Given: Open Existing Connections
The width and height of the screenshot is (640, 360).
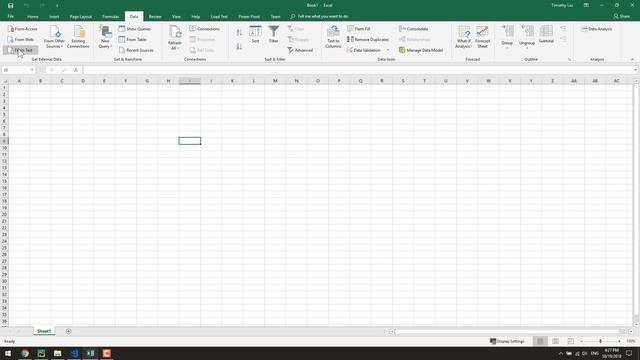Looking at the screenshot, I should tap(78, 37).
